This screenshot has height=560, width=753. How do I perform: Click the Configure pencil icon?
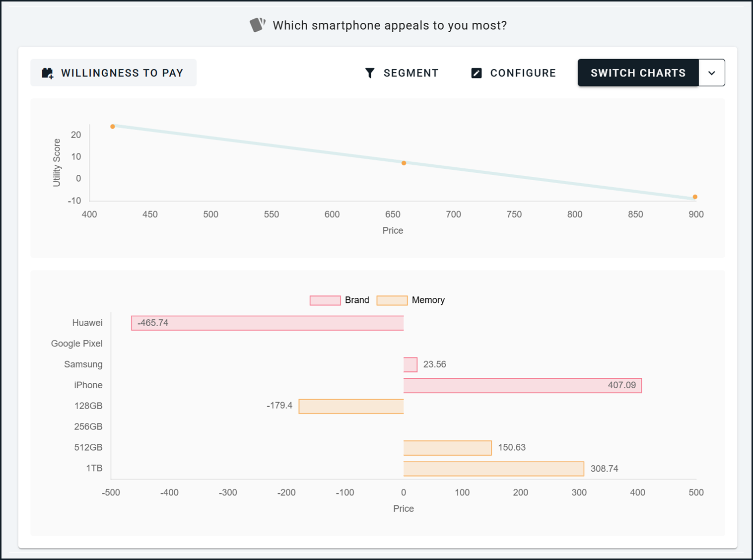pyautogui.click(x=477, y=73)
